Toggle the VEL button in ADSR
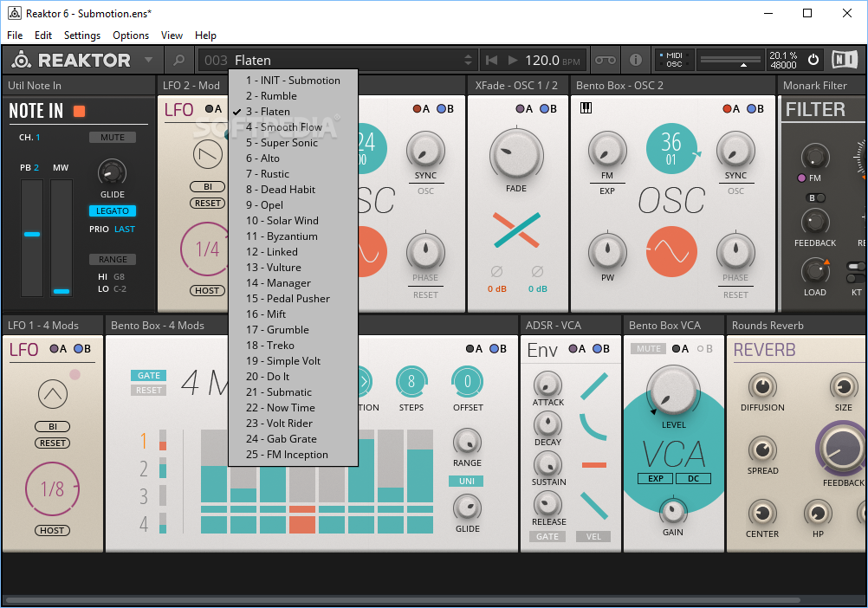This screenshot has width=868, height=608. tap(593, 536)
